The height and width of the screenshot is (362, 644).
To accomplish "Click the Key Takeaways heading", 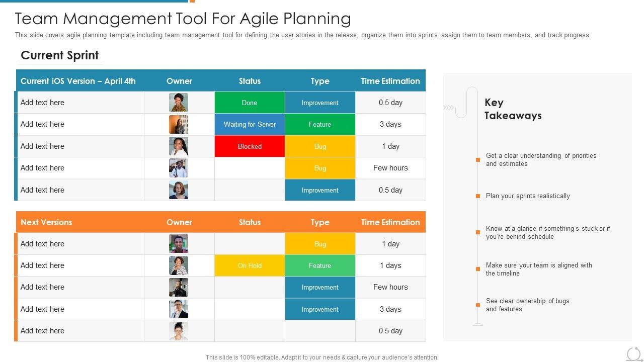I will (x=513, y=109).
